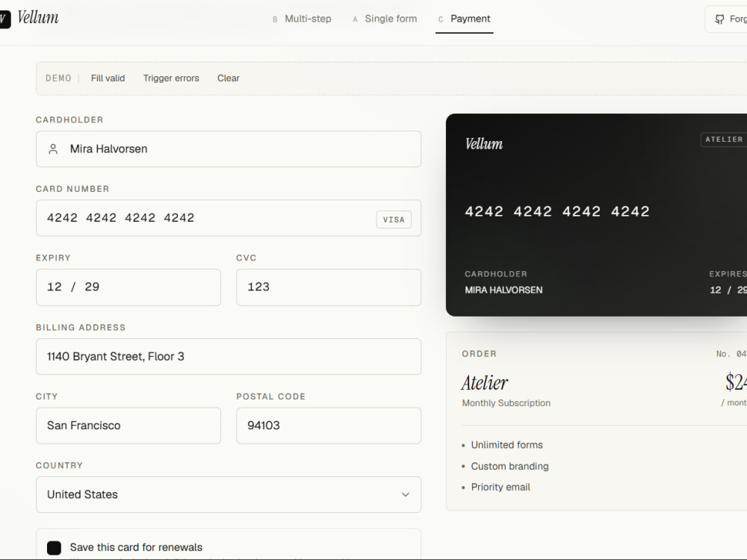Click the card number on the dark card preview
This screenshot has height=560, width=747.
point(557,211)
